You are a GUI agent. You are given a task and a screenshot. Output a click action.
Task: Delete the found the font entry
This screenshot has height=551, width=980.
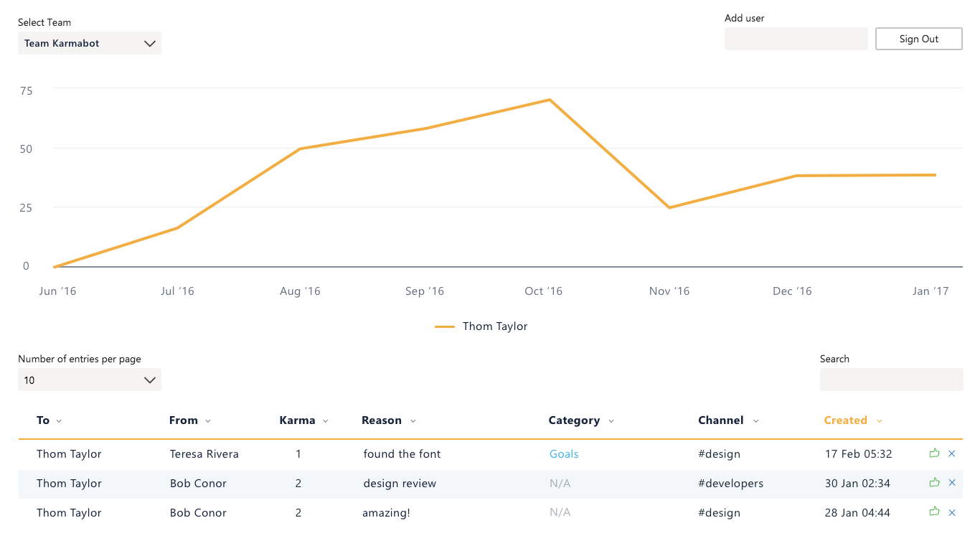(952, 453)
